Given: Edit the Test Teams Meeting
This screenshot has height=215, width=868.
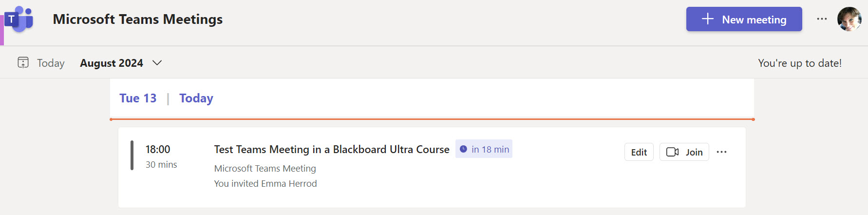Looking at the screenshot, I should [x=639, y=152].
